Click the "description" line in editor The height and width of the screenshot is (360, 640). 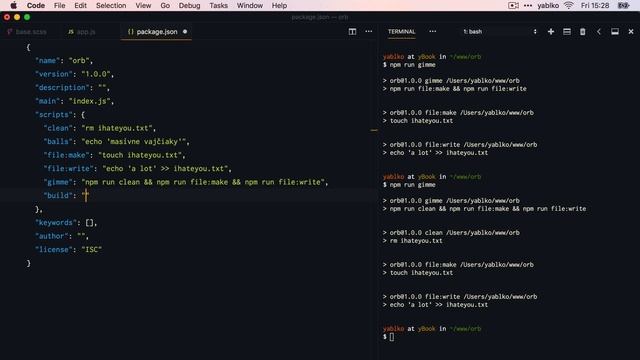[72, 87]
